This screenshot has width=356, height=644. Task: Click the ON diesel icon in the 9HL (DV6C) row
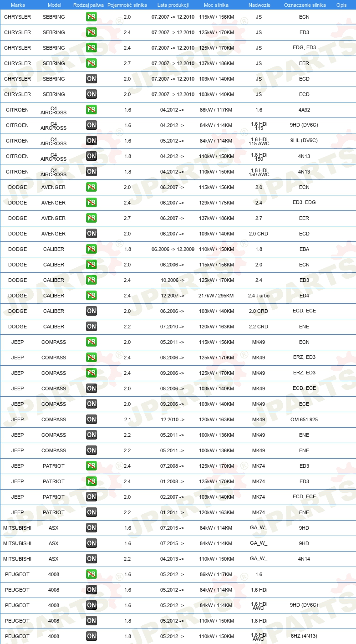(92, 141)
